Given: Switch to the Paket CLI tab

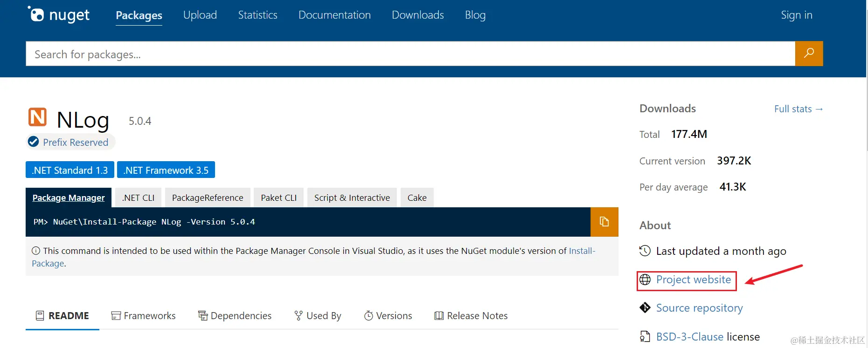Looking at the screenshot, I should tap(279, 198).
